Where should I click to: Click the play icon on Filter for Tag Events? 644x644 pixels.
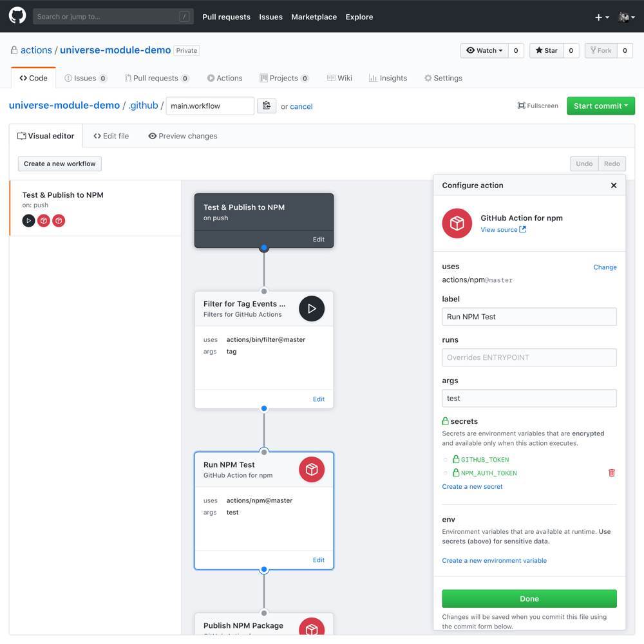point(312,309)
